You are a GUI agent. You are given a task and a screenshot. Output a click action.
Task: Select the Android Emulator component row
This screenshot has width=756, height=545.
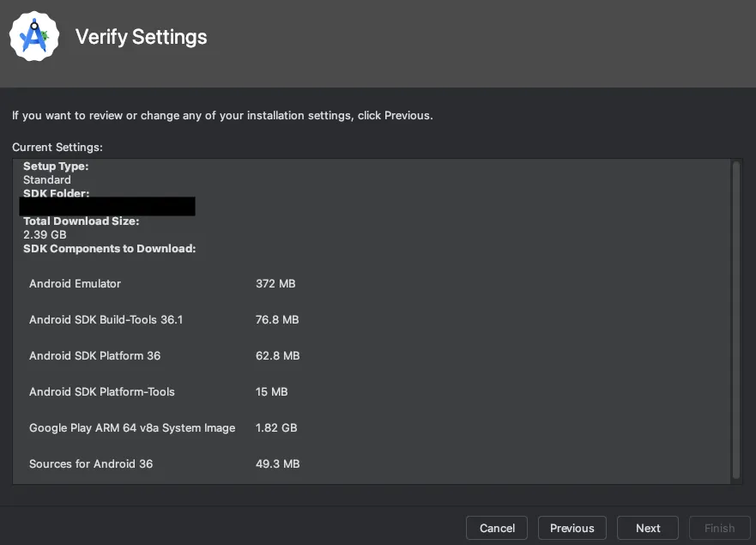coord(76,283)
